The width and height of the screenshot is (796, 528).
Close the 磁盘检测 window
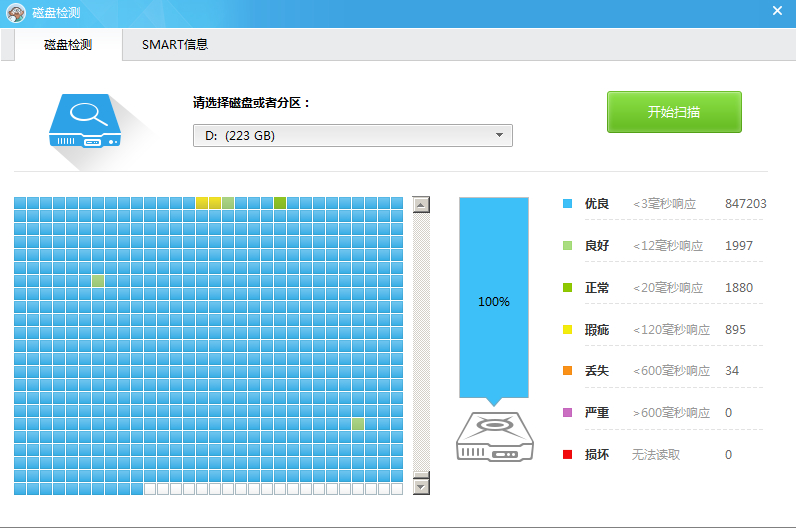[x=777, y=11]
